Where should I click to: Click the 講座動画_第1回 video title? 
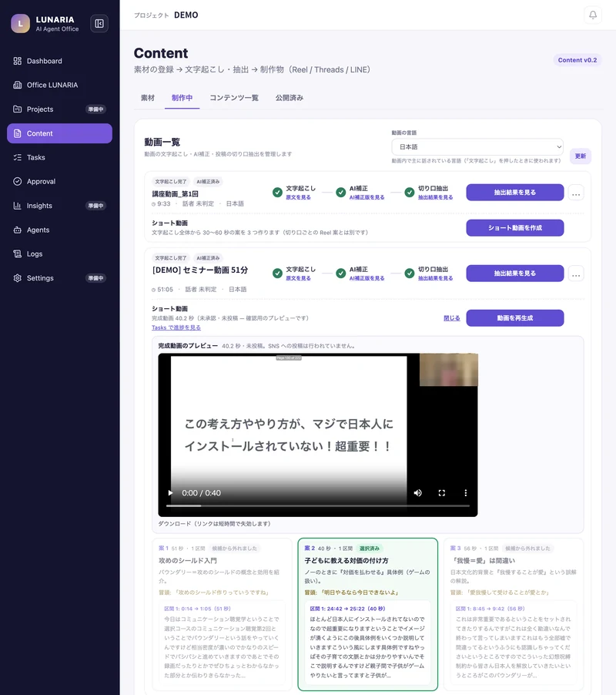(175, 194)
